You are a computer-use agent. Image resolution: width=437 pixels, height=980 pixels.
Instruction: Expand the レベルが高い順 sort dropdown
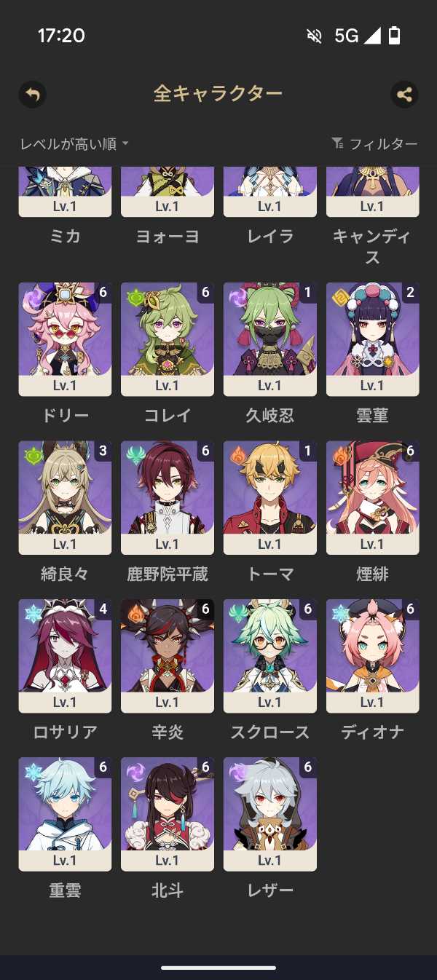click(74, 144)
